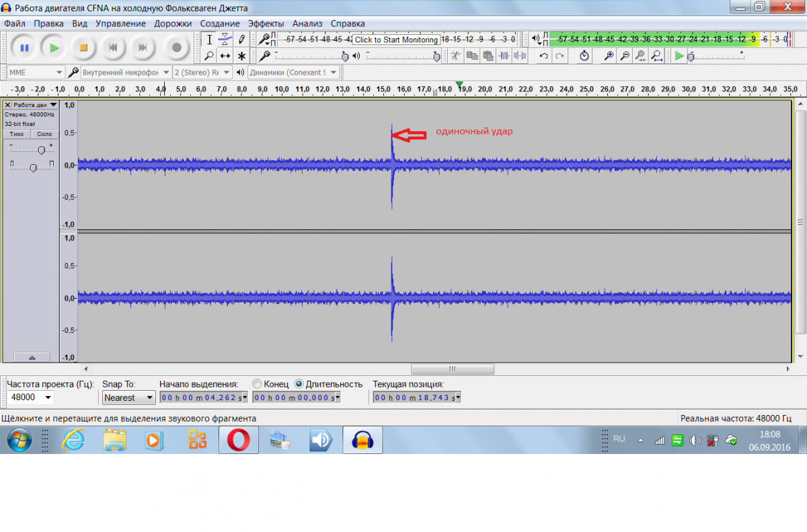Screen dimensions: 807x532
Task: Select the Конец radio button
Action: tap(257, 384)
